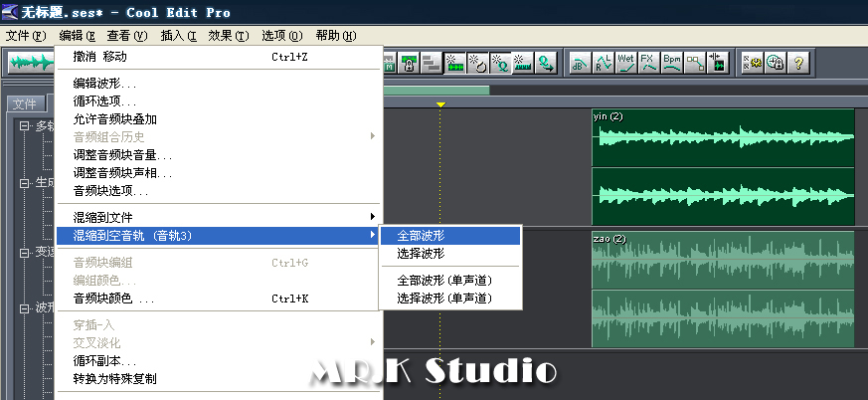Open the 查看(V) menu
The image size is (868, 400).
127,36
